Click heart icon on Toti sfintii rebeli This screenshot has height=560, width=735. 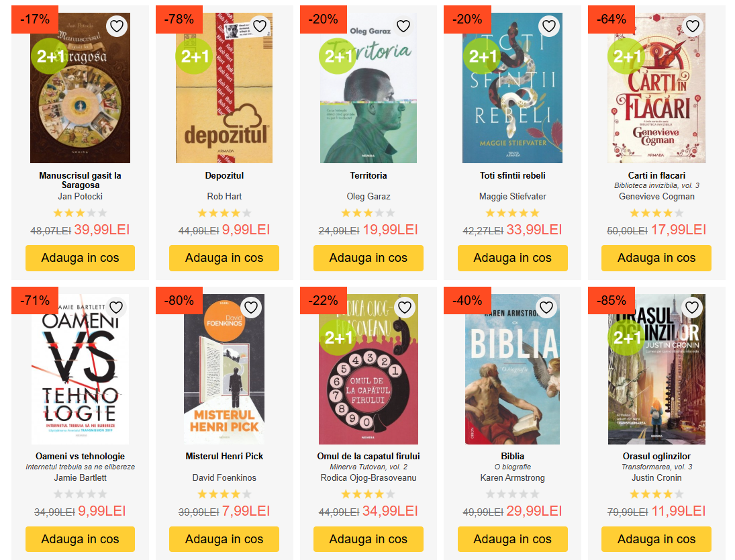(x=549, y=26)
